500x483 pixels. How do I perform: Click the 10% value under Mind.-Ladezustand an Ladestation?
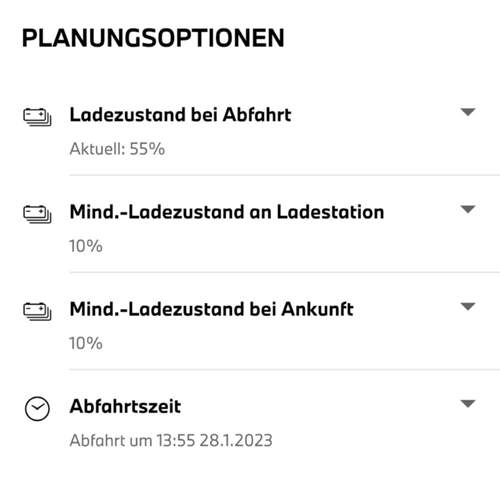click(x=86, y=246)
